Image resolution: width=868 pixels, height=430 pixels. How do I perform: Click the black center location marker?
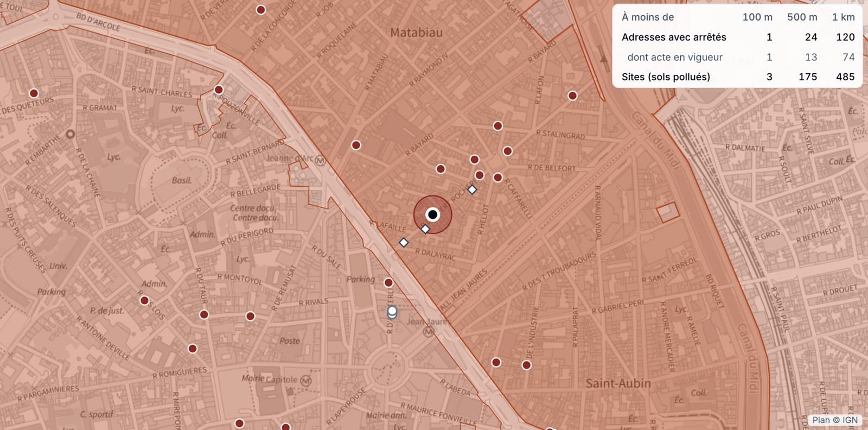point(432,214)
